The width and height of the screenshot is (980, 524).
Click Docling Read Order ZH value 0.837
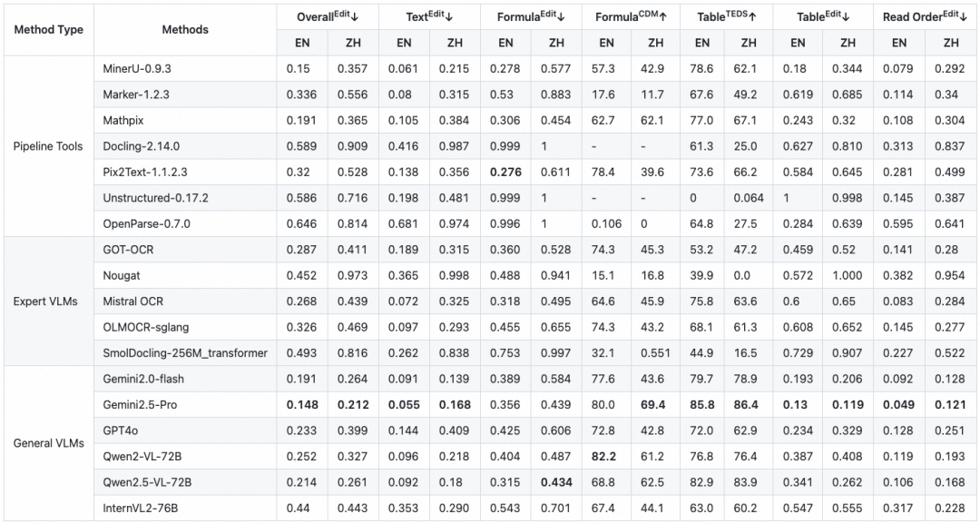tap(949, 146)
